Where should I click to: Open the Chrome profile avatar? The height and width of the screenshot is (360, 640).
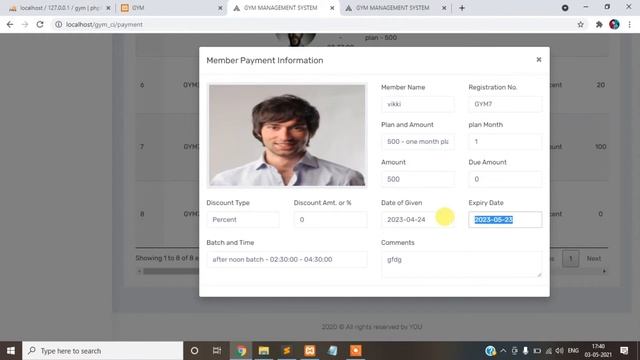point(614,24)
